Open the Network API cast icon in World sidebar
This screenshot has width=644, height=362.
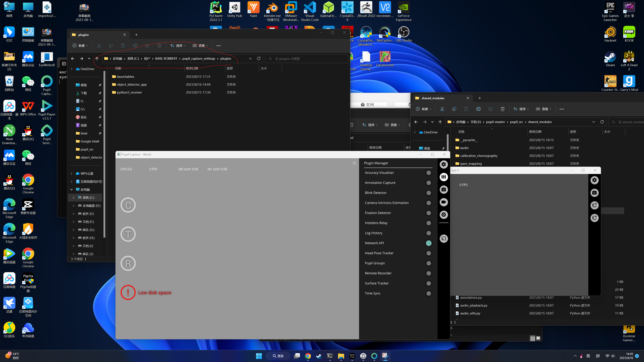[x=444, y=239]
